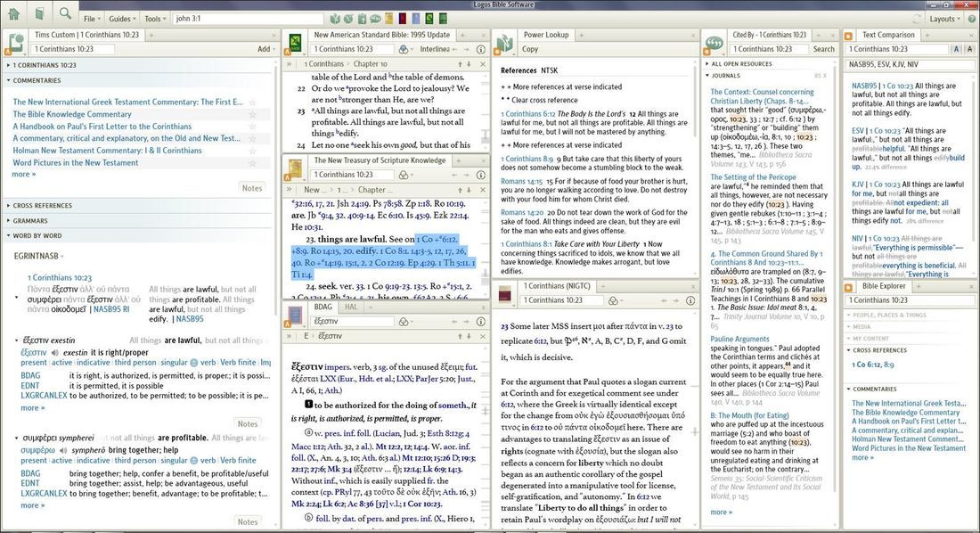This screenshot has height=533, width=980.
Task: Click Search button in Cited By panel
Action: pos(823,49)
